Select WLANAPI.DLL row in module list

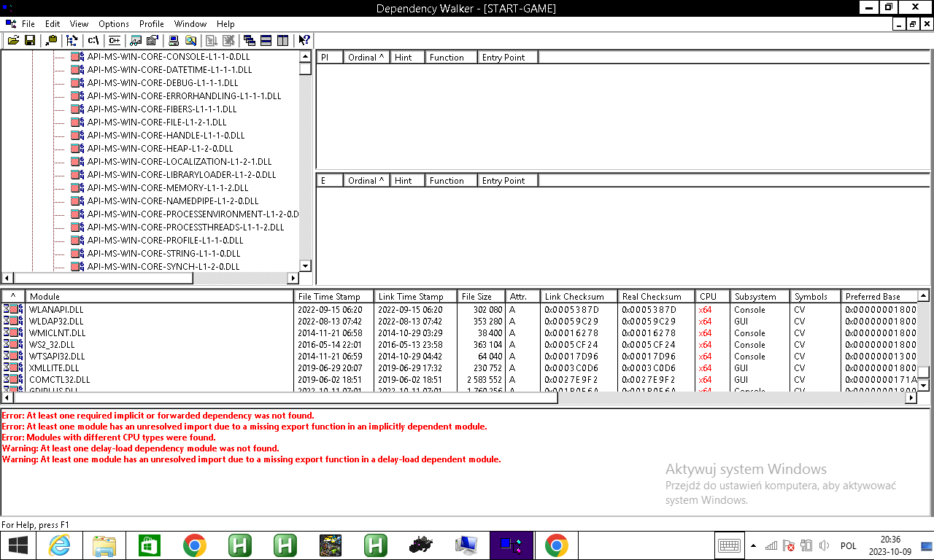click(x=458, y=309)
